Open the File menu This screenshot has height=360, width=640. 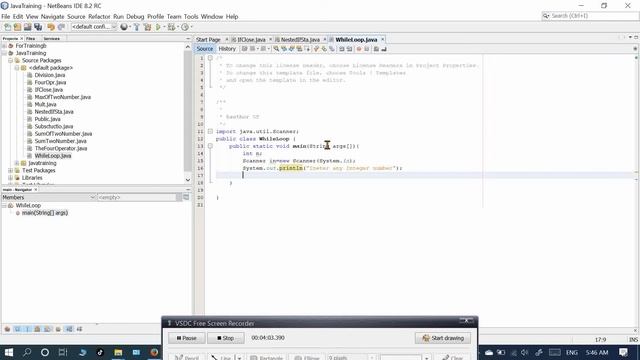pyautogui.click(x=6, y=17)
